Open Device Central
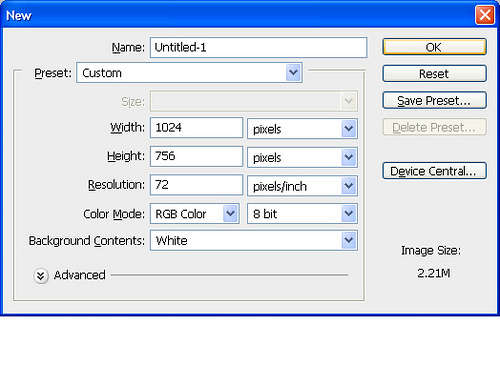Viewport: 500px width, 366px height. coord(434,171)
